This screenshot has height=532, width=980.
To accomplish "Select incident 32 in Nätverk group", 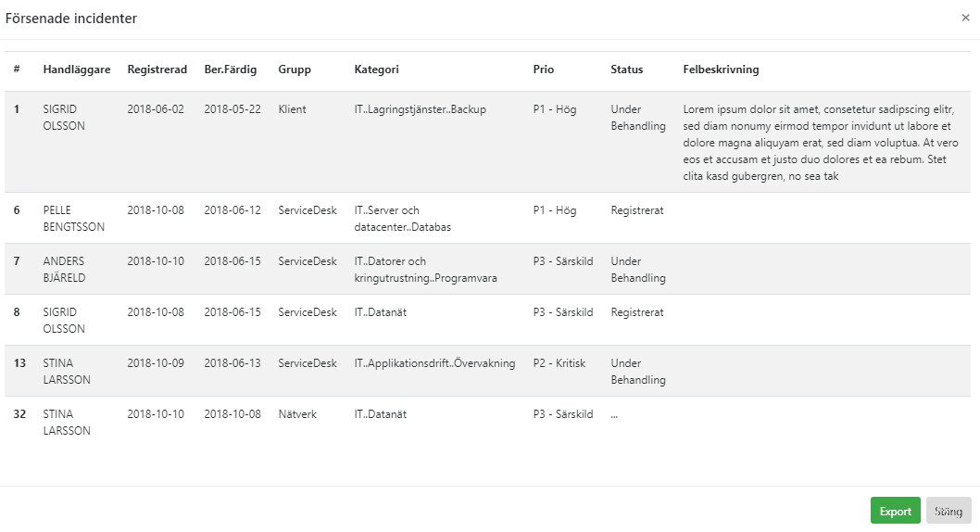I will tap(487, 422).
